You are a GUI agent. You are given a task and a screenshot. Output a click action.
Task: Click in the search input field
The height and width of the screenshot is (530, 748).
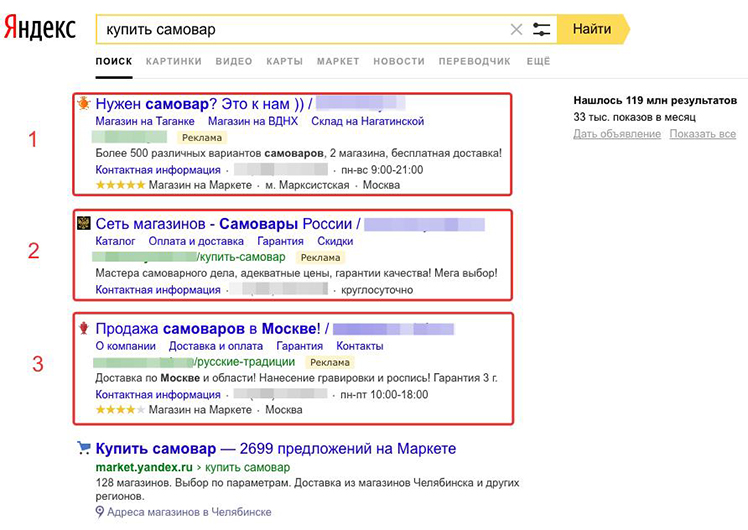coord(303,30)
